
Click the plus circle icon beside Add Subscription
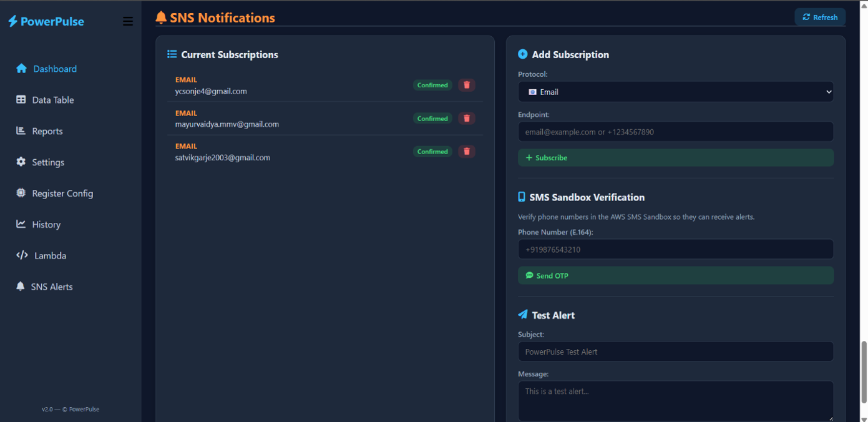tap(523, 54)
